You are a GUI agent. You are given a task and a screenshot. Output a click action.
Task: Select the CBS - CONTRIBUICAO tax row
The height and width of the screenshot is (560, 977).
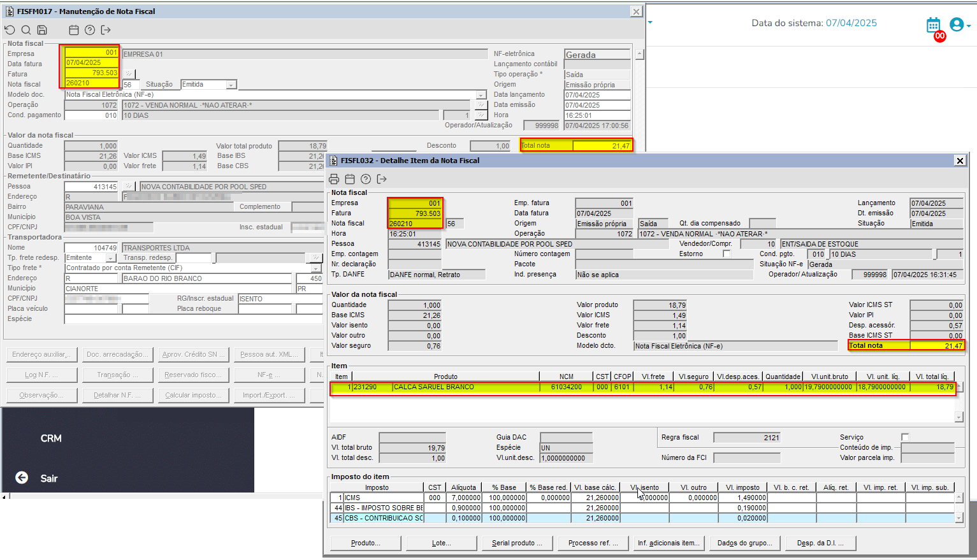pos(642,518)
